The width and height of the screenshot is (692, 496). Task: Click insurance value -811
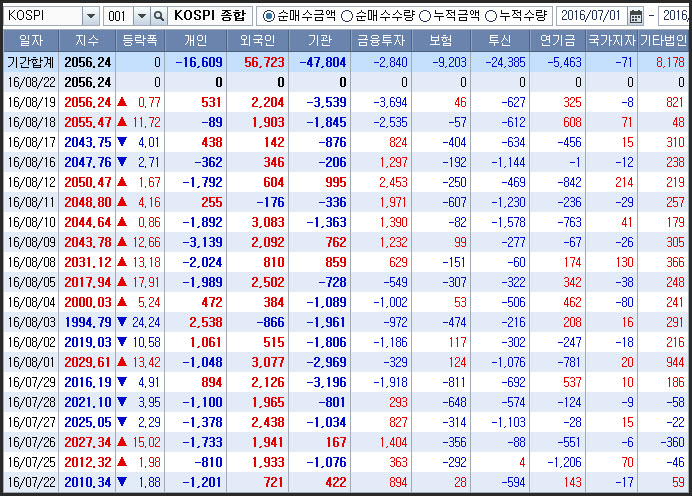pos(455,382)
